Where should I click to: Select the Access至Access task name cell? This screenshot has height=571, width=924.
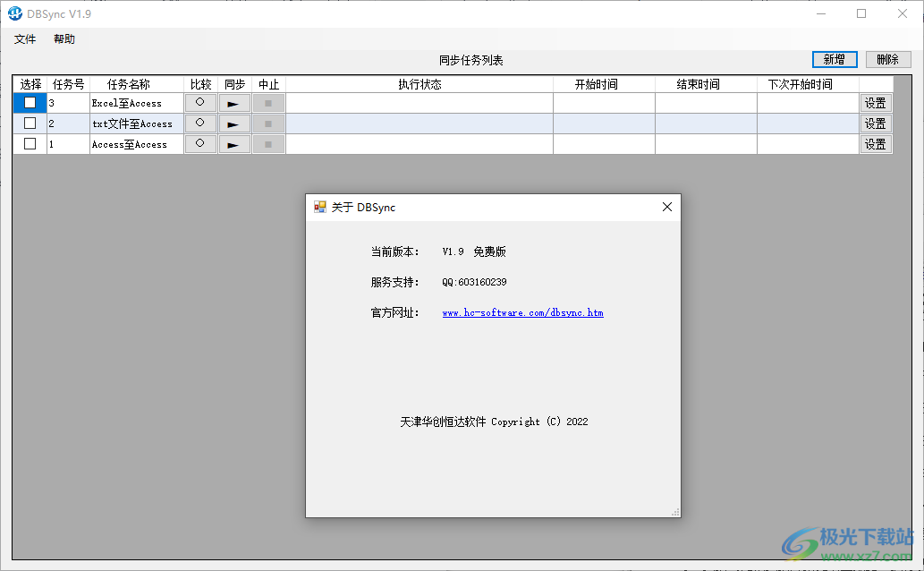(137, 144)
